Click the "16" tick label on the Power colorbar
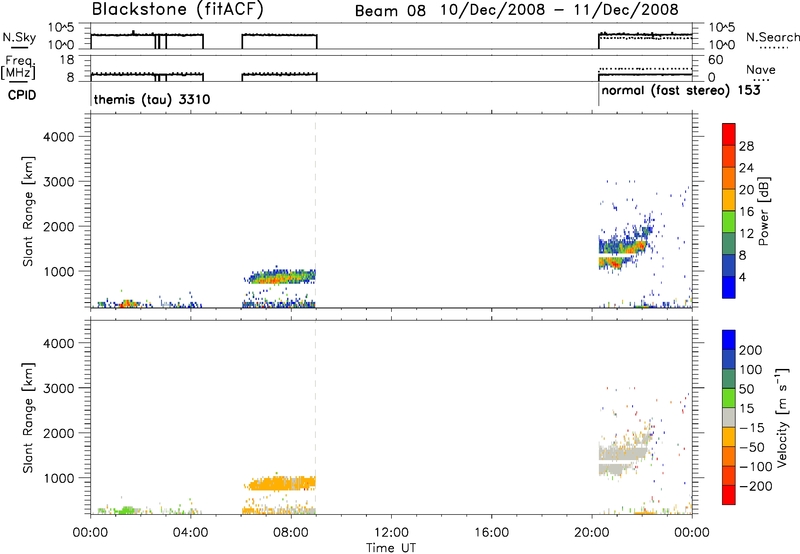This screenshot has height=554, width=800. point(746,212)
